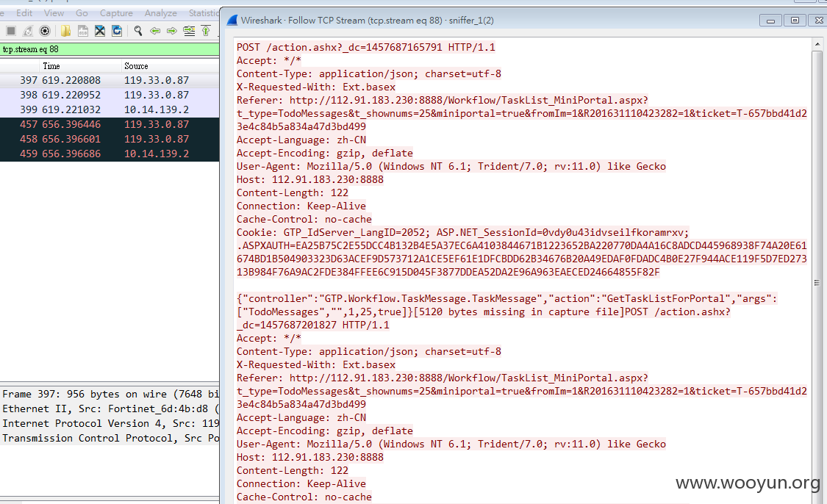Click the Cookie header line with ASP.NET_SessionId
The image size is (827, 504).
click(x=462, y=232)
